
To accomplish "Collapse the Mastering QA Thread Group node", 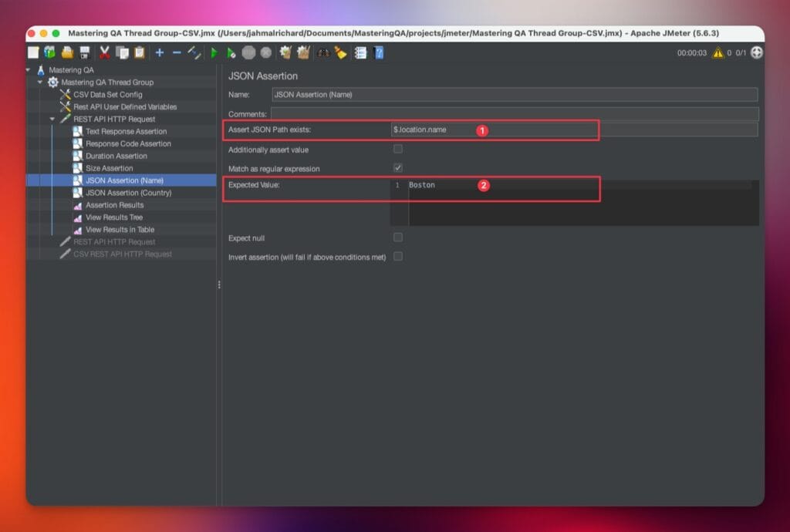I will tap(40, 82).
